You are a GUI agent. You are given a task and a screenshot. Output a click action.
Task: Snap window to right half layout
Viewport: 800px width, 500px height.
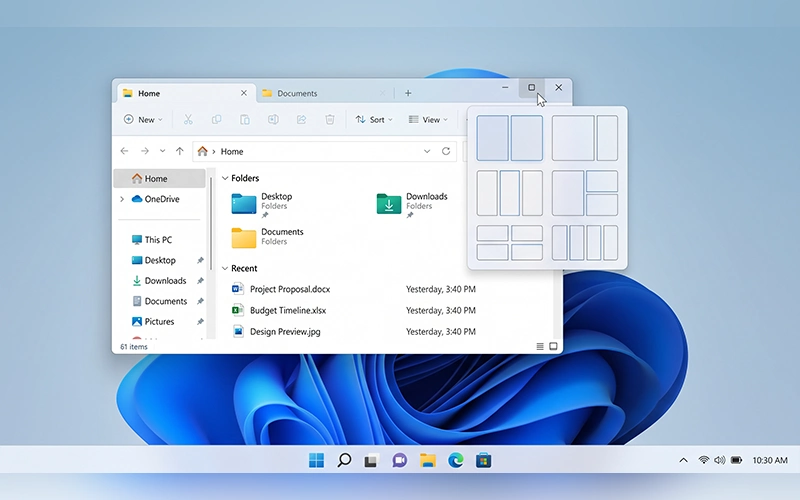point(527,138)
